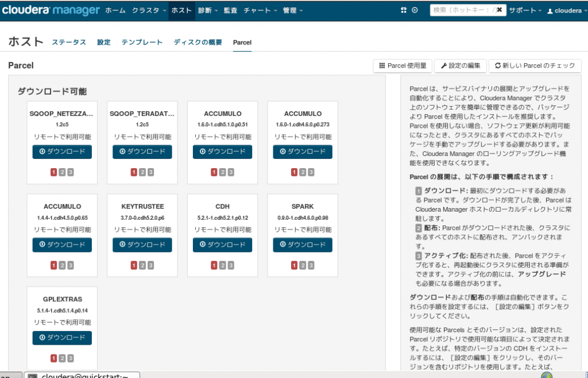Download the SQOOP_NETEZZA parcel
The width and height of the screenshot is (588, 378).
(62, 152)
